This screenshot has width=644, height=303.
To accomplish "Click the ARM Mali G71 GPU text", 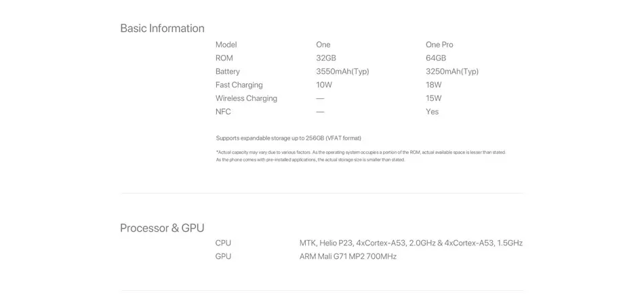I will pos(348,256).
